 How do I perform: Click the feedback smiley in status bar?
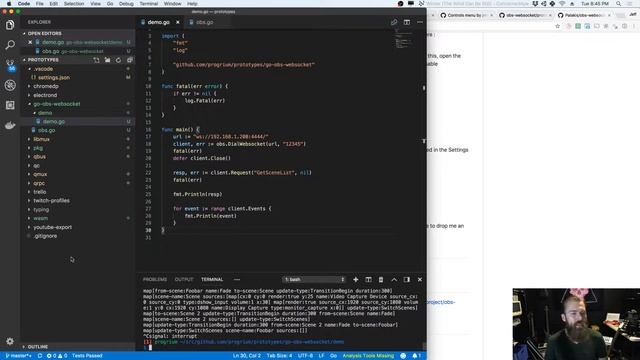(x=403, y=356)
